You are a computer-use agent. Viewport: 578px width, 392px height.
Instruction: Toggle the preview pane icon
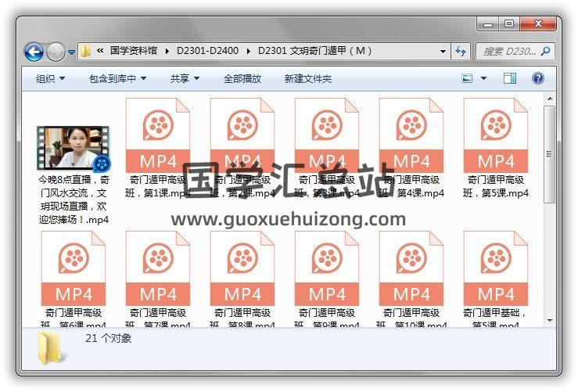pos(510,78)
